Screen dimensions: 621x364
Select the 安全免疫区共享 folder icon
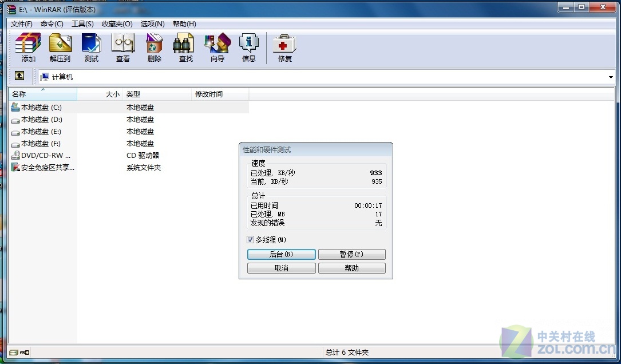pyautogui.click(x=15, y=167)
